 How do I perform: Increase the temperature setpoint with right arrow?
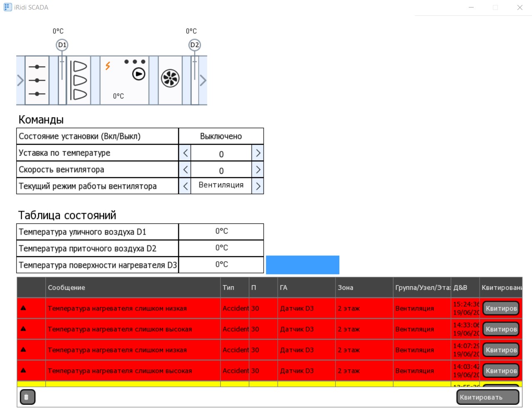(258, 153)
